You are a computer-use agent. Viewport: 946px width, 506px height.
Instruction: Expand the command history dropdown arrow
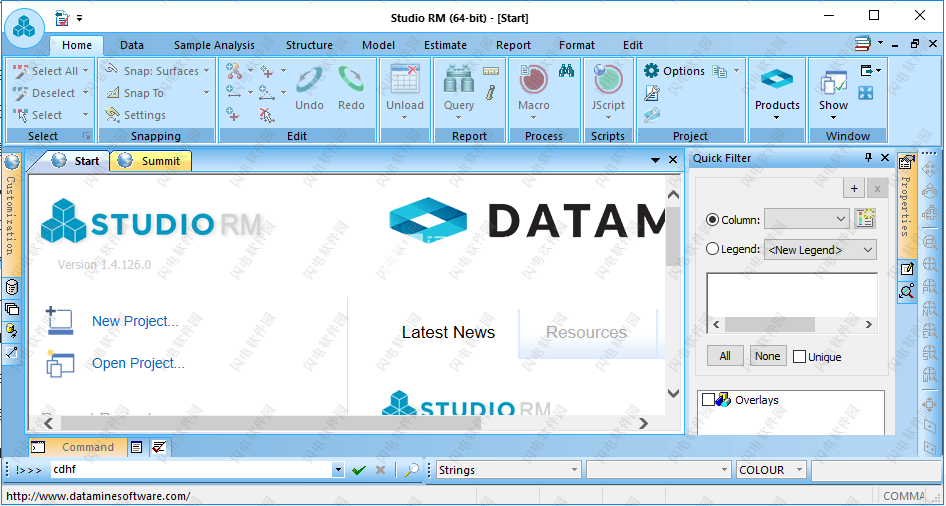coord(338,470)
